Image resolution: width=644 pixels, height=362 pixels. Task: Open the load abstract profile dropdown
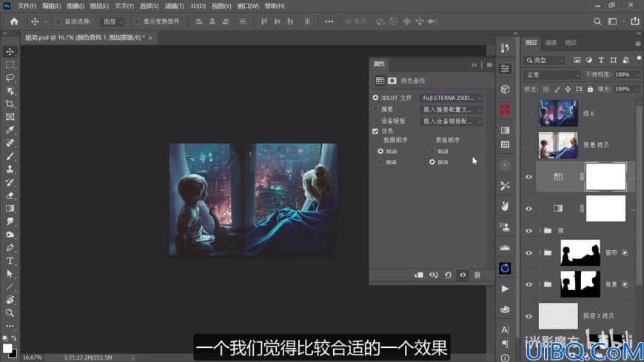(451, 110)
